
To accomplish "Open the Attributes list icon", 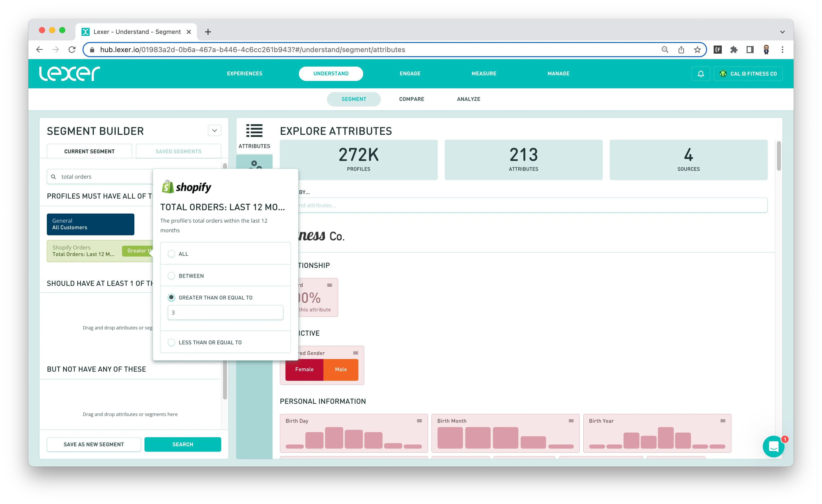I will [254, 131].
